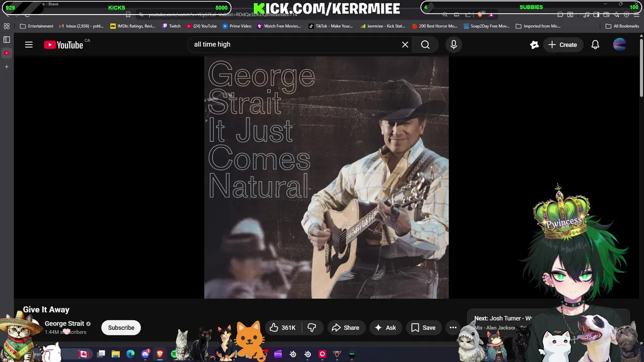Click the youtube.com address bar URL
This screenshot has height=362, width=644.
click(223, 15)
